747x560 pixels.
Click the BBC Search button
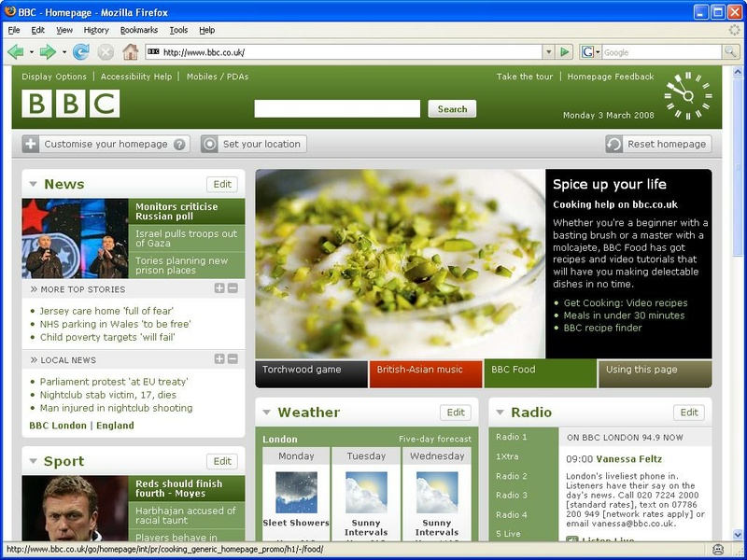[452, 109]
